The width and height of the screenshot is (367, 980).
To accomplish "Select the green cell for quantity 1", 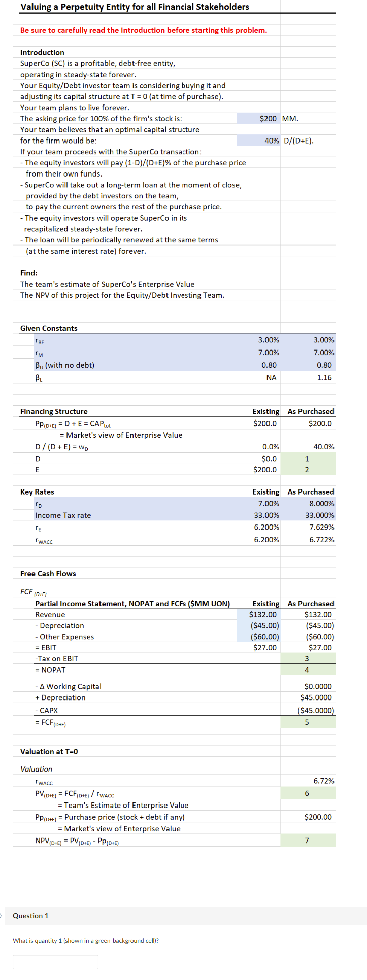I will [308, 458].
